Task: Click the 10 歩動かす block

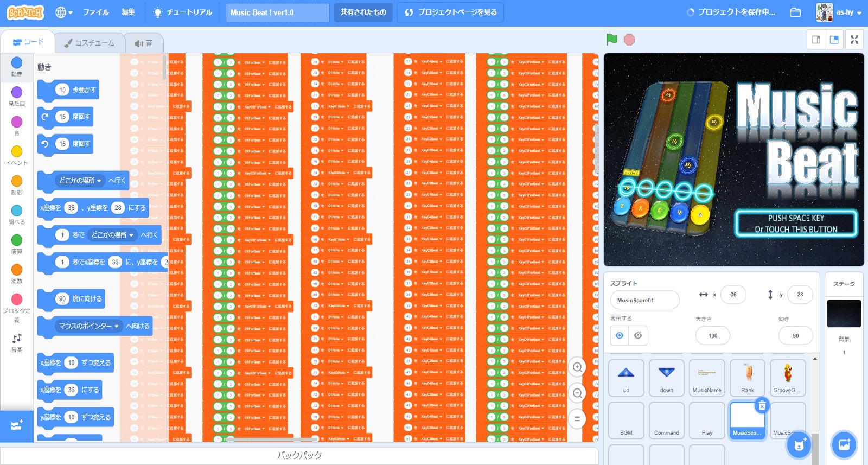Action: (69, 90)
